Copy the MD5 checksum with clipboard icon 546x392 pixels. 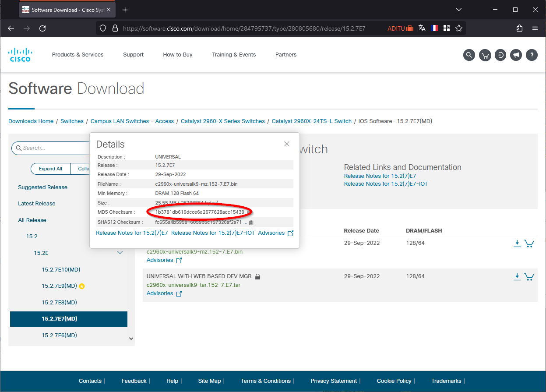click(249, 212)
